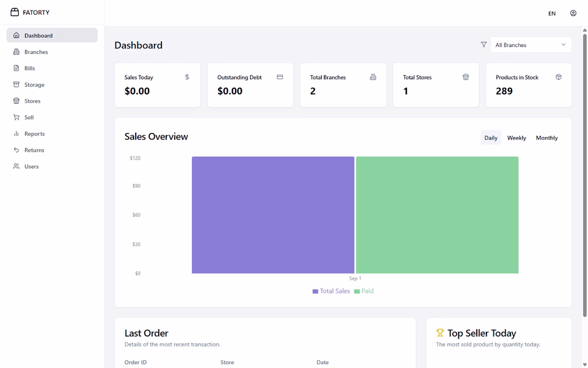
Task: Click the building icon on Total Branches card
Action: click(x=373, y=77)
